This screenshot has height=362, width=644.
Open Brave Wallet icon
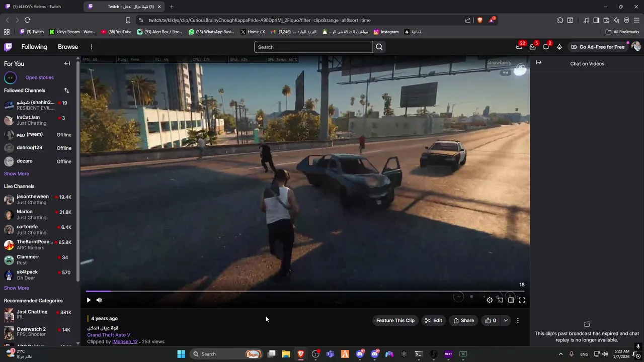click(x=606, y=20)
